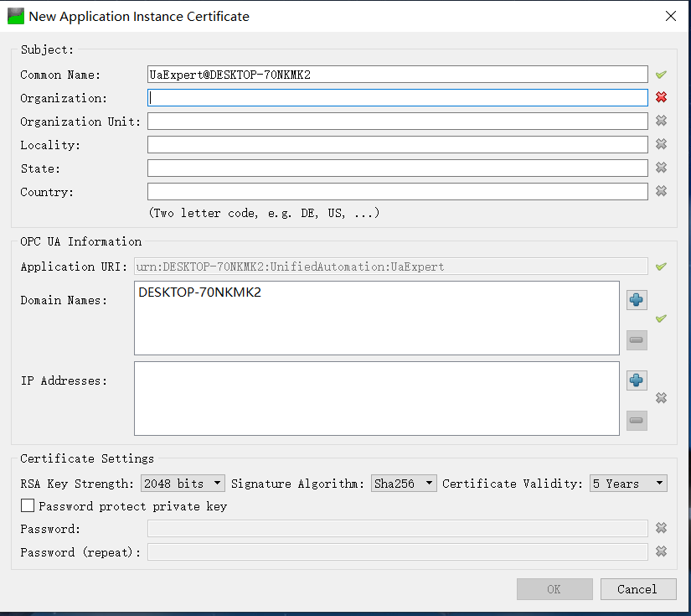
Task: Click the red invalid icon beside Organization
Action: [661, 97]
